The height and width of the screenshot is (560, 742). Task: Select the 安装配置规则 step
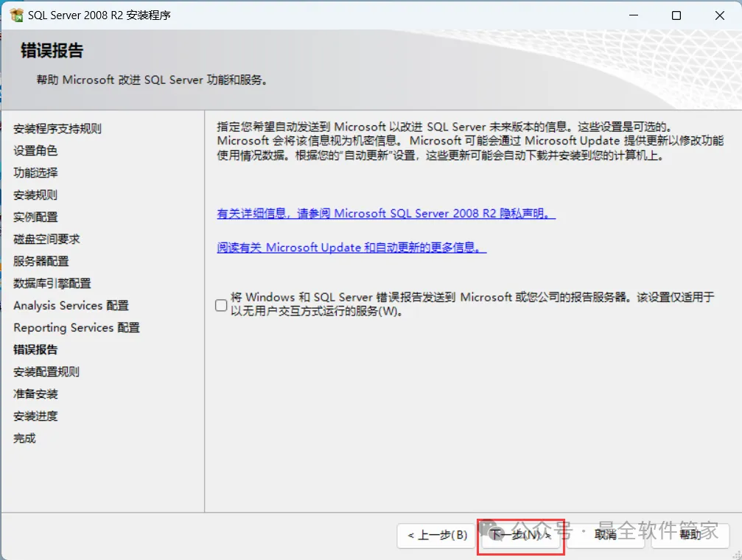pos(46,372)
